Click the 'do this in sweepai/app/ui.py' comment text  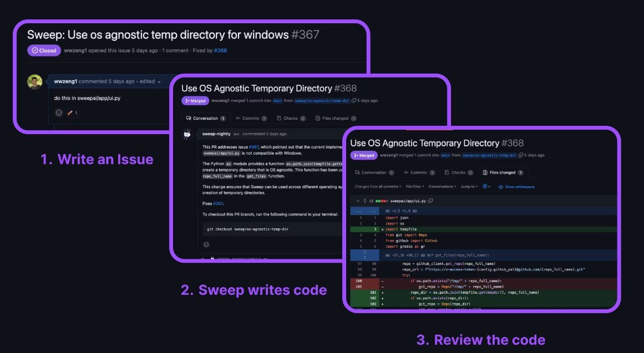pos(87,98)
